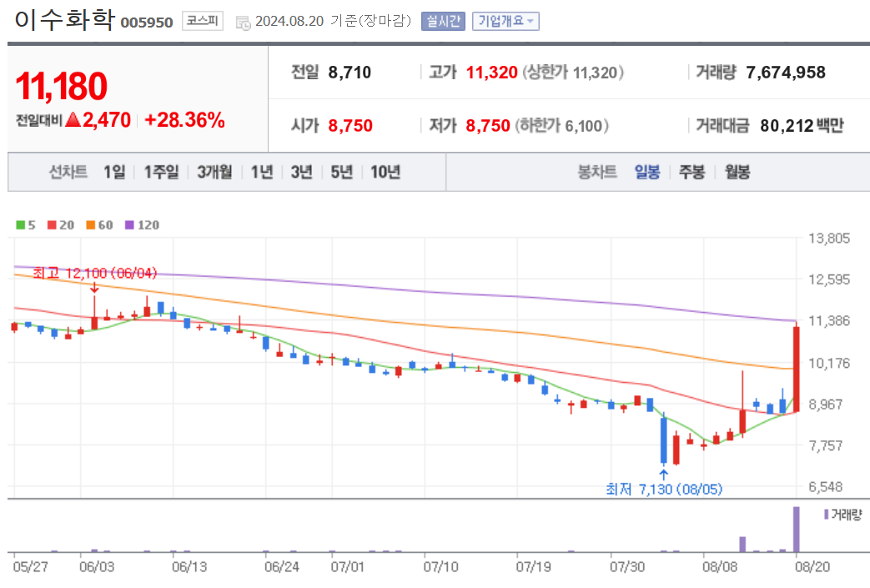
Task: Click the 코스피 market badge
Action: point(203,21)
